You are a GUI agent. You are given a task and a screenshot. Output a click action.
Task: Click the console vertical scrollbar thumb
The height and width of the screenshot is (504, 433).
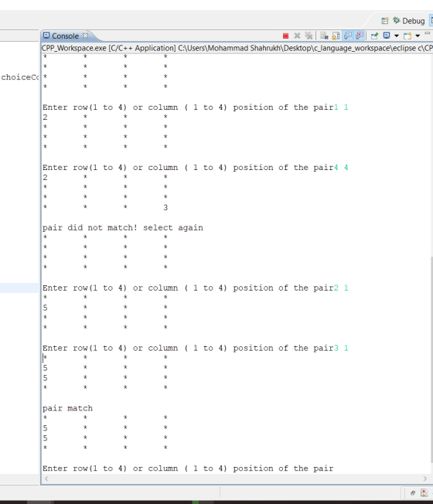(x=431, y=359)
